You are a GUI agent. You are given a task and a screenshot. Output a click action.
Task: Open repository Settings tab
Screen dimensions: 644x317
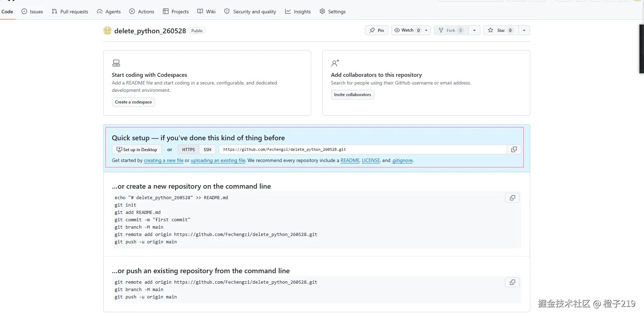tap(333, 12)
